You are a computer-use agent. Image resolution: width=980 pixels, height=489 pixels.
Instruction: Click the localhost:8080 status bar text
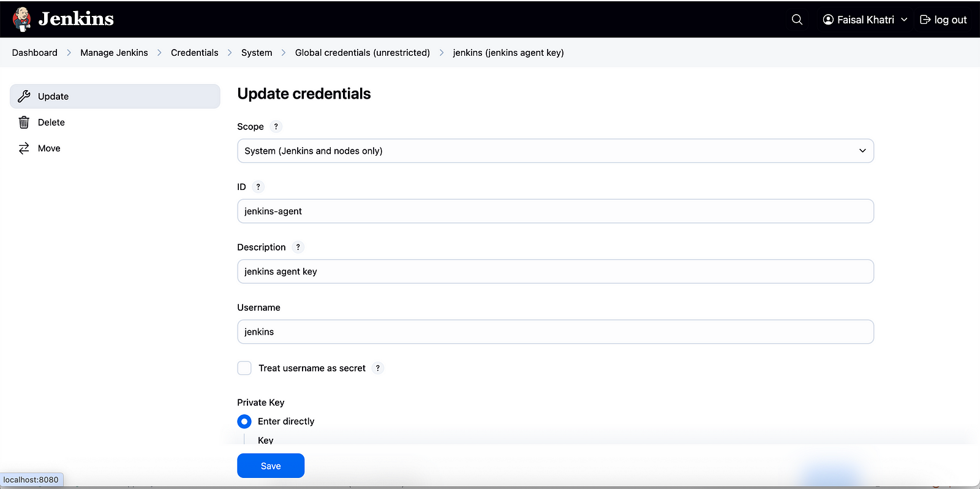(31, 480)
